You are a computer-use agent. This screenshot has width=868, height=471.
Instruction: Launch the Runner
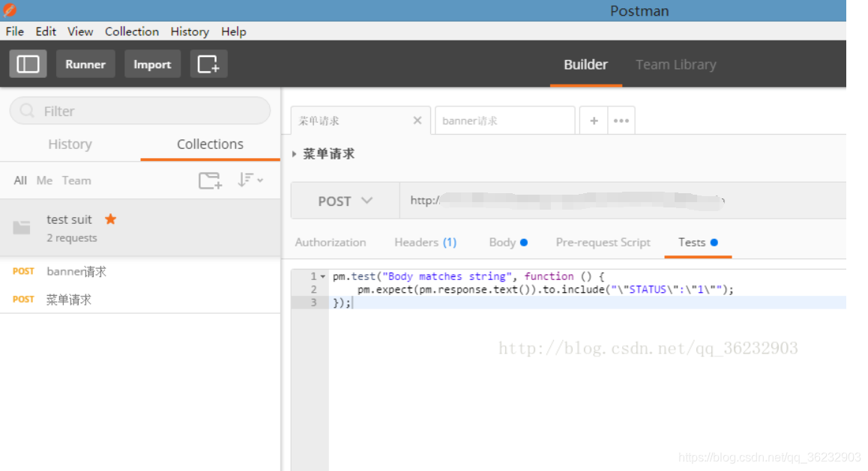[85, 64]
